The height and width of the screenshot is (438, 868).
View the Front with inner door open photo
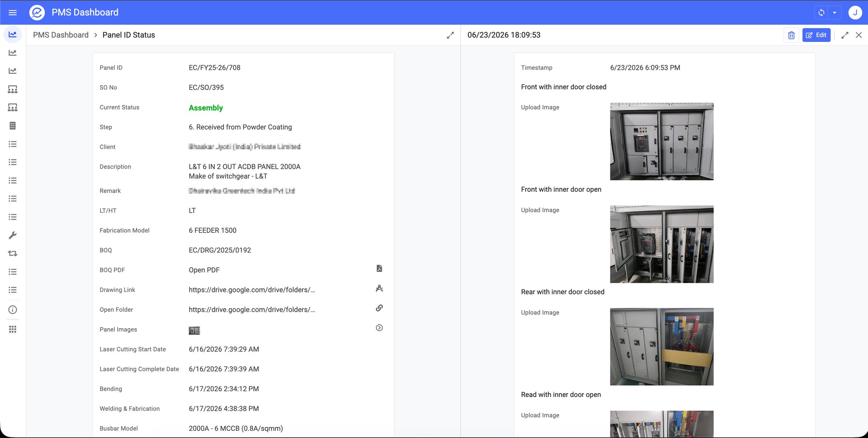662,244
